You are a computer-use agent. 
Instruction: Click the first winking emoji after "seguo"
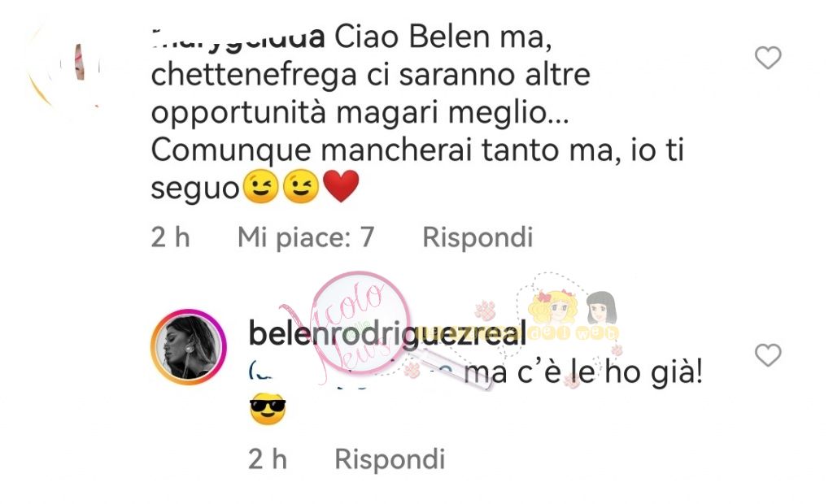[x=260, y=186]
